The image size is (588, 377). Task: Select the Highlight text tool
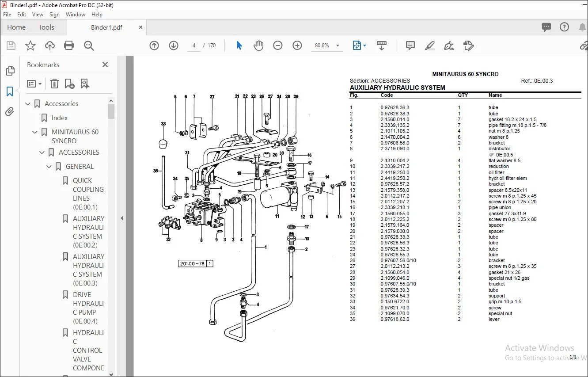(x=429, y=46)
